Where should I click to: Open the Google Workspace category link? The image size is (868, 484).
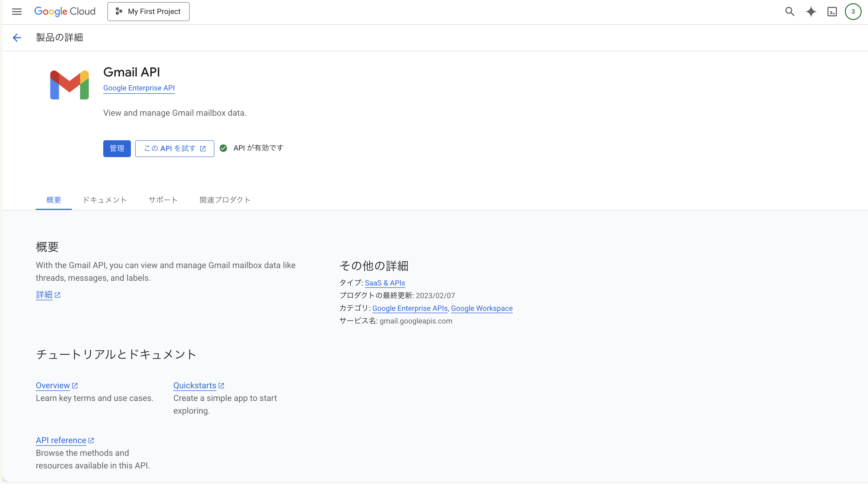[482, 308]
